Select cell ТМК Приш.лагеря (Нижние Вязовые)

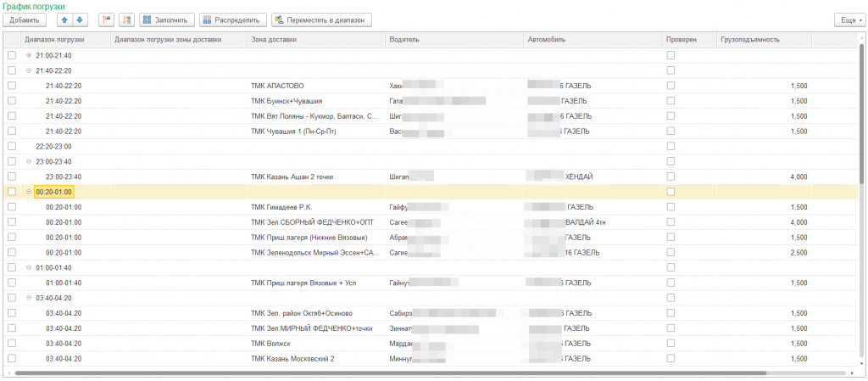pyautogui.click(x=316, y=237)
